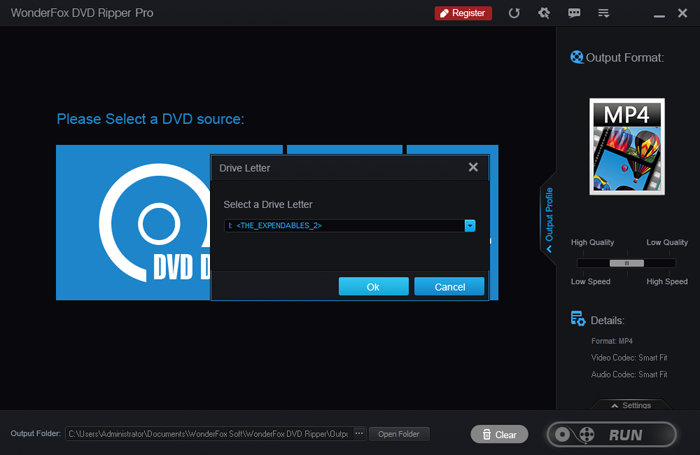
Task: Click the Details icon
Action: point(578,319)
